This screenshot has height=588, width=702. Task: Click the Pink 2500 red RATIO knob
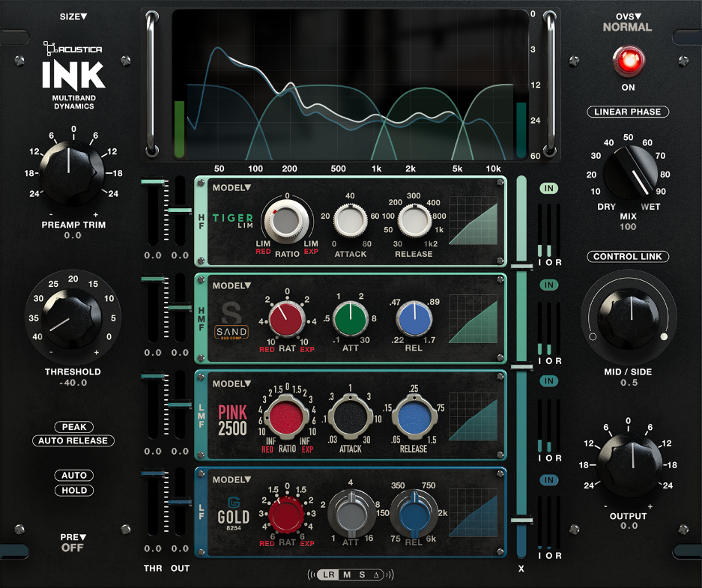[286, 417]
